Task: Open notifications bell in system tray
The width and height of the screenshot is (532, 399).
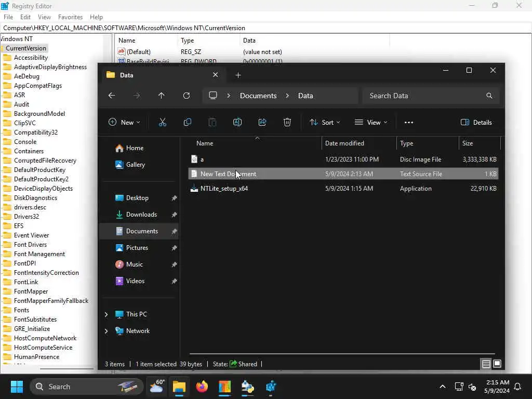Action: pos(518,387)
